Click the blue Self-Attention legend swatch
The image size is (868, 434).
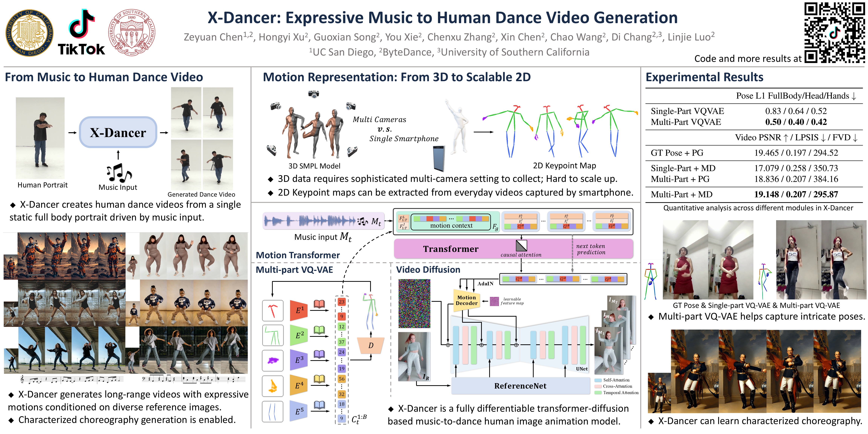coord(598,380)
